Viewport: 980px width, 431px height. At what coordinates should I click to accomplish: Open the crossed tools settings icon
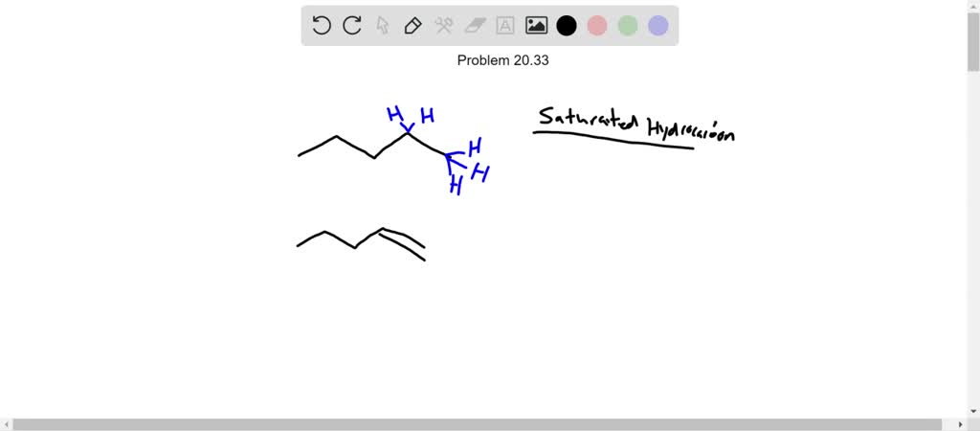pos(444,26)
